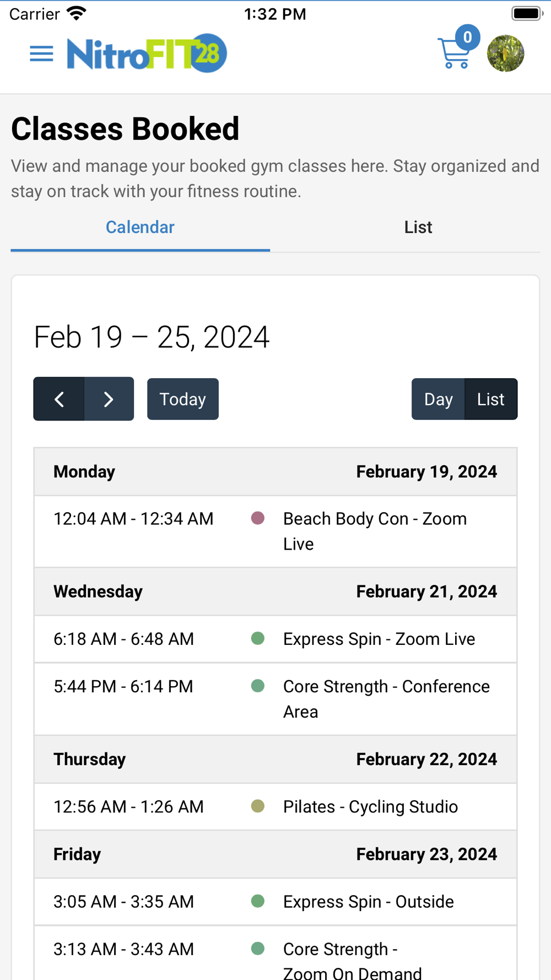The image size is (551, 980).
Task: Open the user profile avatar
Action: tap(505, 54)
